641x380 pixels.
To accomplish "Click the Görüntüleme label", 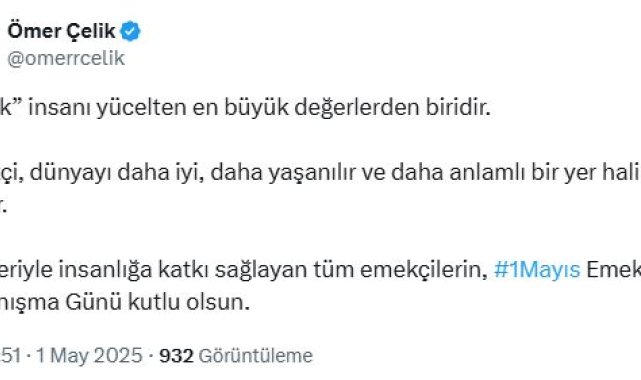I will tap(256, 355).
